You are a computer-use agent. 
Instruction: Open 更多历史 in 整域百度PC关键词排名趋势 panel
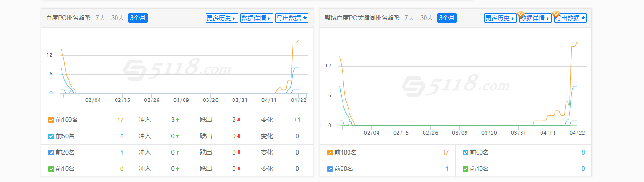500,18
